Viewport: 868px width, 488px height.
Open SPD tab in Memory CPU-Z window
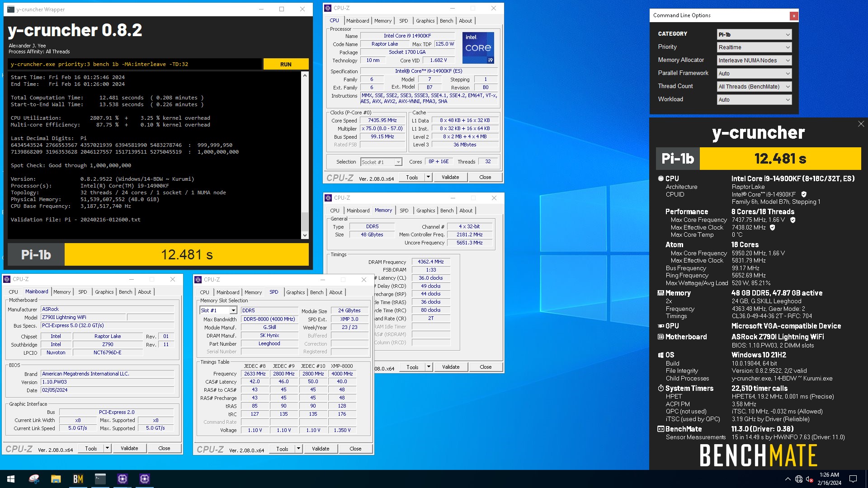(404, 211)
